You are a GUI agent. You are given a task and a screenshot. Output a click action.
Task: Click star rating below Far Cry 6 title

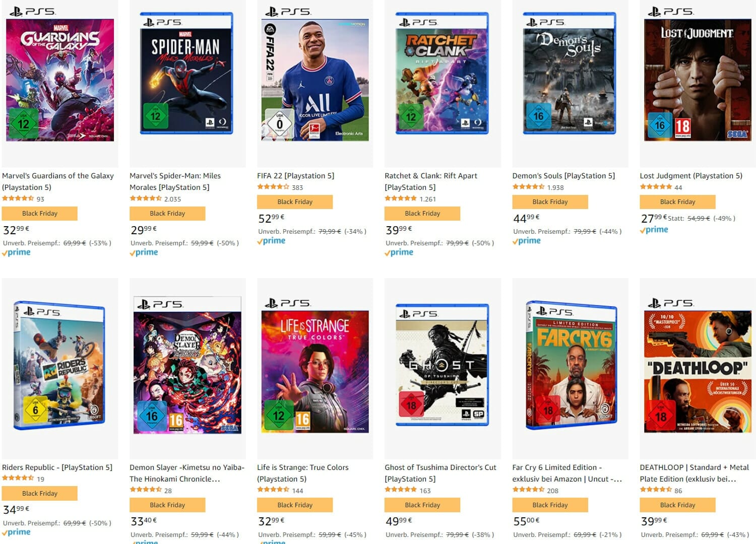point(528,490)
